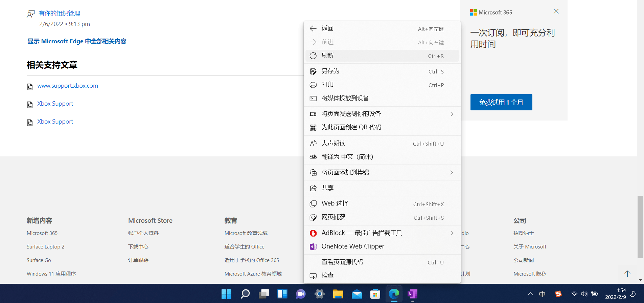644x303 pixels.
Task: Expand the AdBlock submenu arrow
Action: tap(452, 233)
